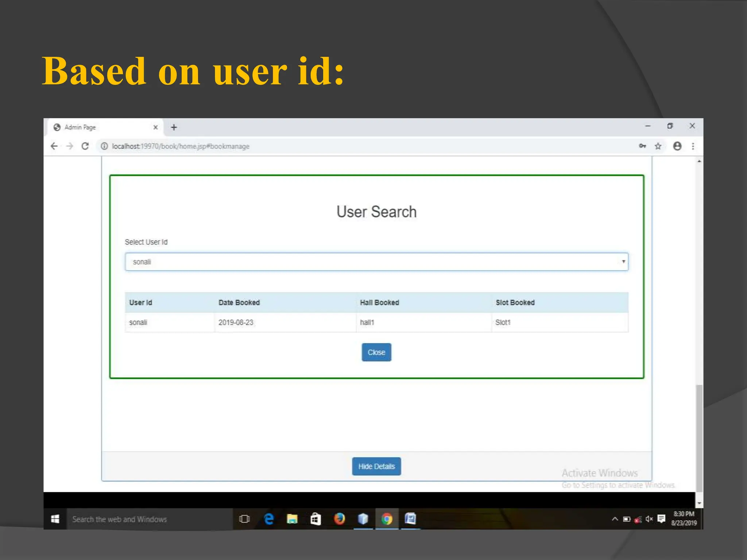Open network status icon in tray
This screenshot has height=560, width=747.
[x=638, y=519]
